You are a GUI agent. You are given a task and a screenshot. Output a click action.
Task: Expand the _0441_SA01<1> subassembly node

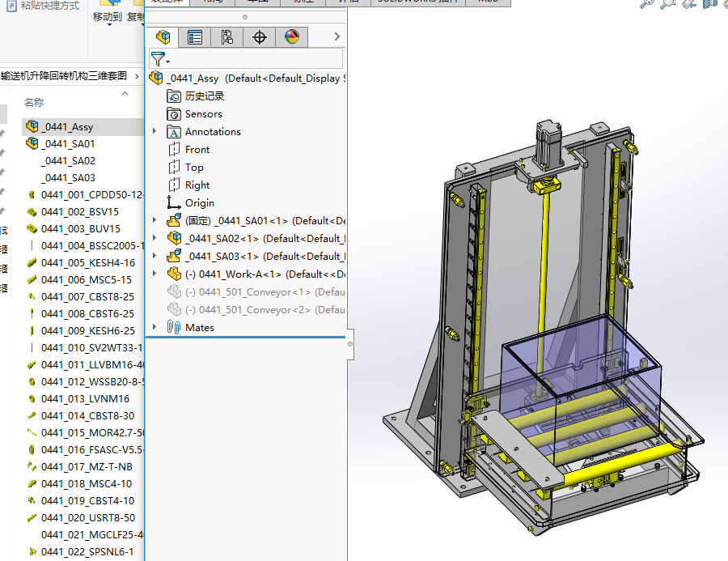pos(154,220)
